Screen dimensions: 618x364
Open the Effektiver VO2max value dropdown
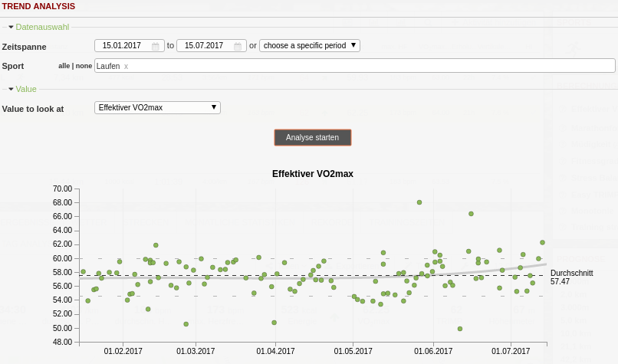click(157, 107)
